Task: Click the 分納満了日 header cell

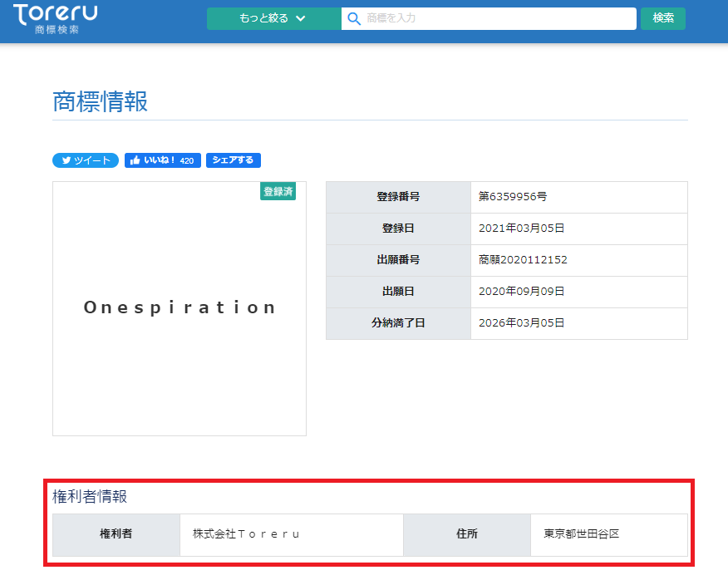Action: click(398, 323)
